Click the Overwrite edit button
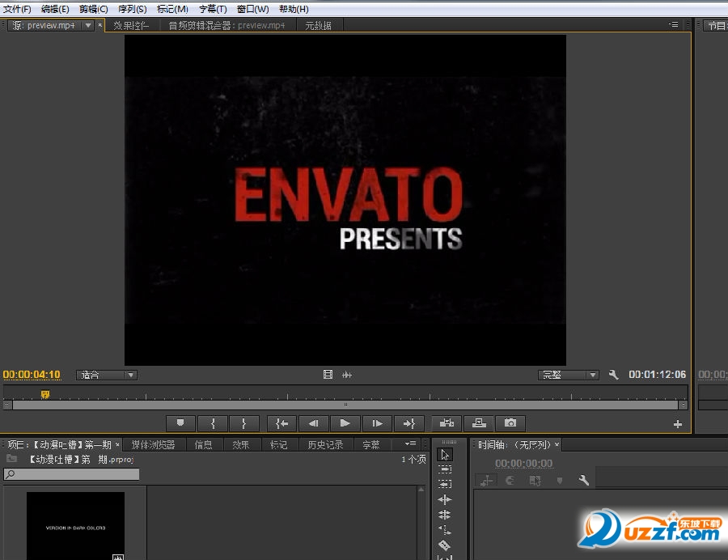Image resolution: width=728 pixels, height=560 pixels. (479, 423)
